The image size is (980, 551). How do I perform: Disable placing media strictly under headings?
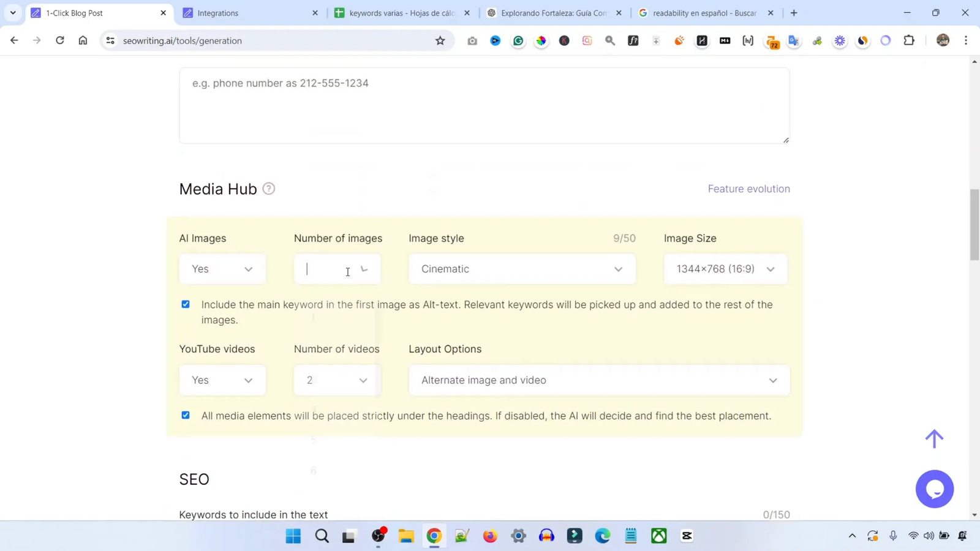click(x=186, y=416)
